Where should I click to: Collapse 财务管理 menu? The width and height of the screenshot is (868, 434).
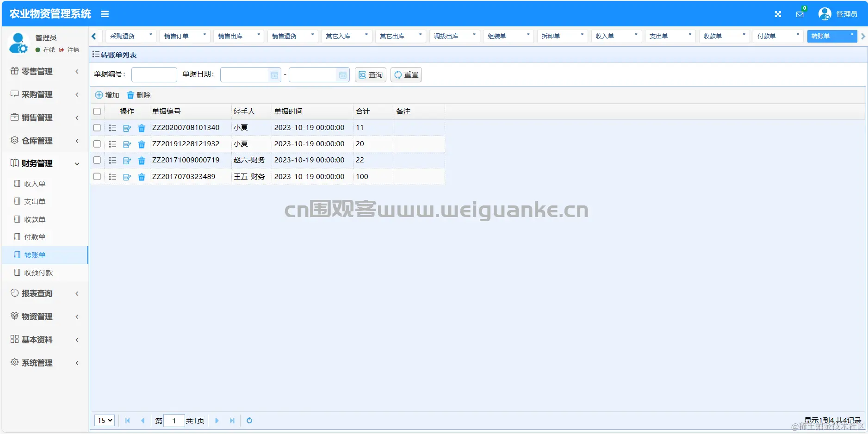pos(44,163)
